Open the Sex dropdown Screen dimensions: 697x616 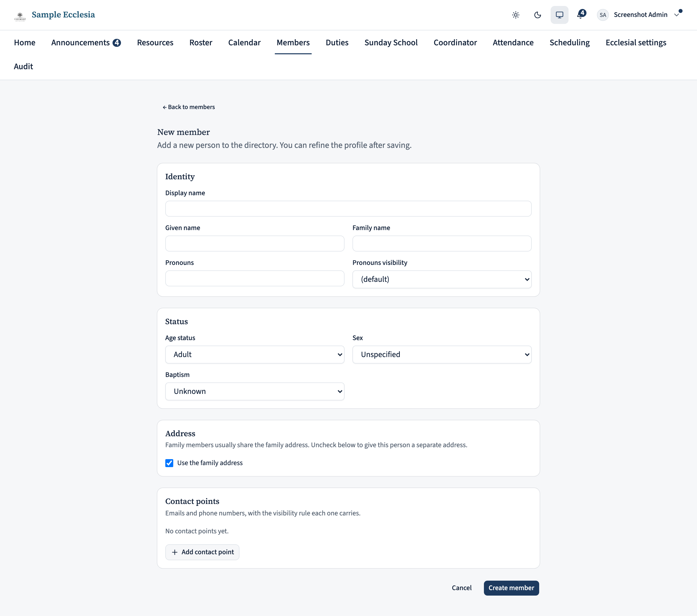442,354
